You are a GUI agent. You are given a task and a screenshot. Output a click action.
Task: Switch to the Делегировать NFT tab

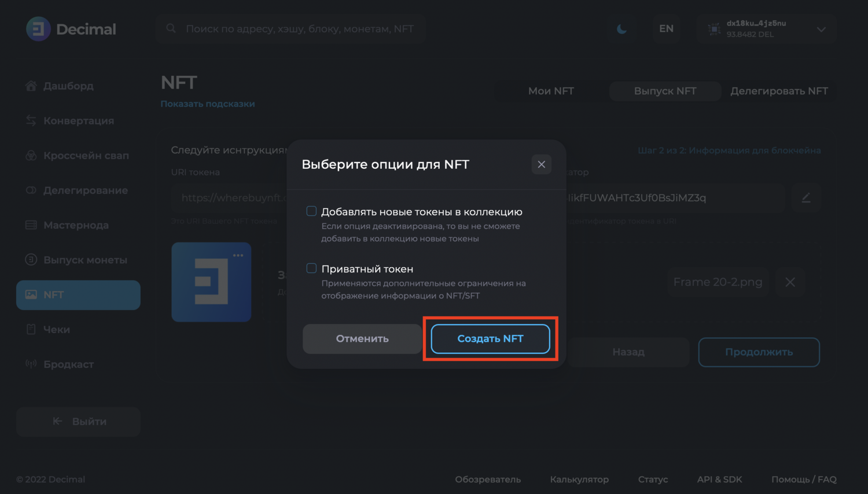click(779, 91)
